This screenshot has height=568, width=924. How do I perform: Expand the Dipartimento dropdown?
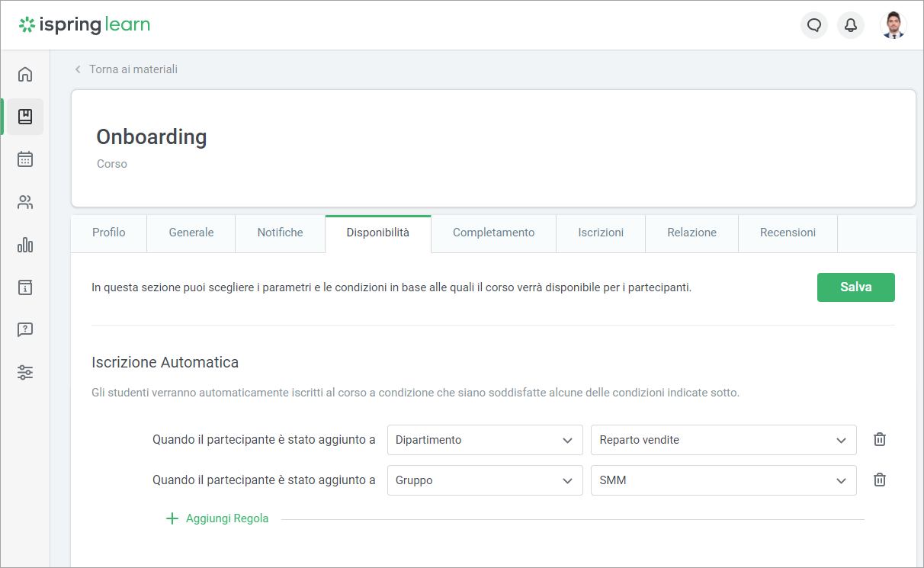[x=484, y=440]
